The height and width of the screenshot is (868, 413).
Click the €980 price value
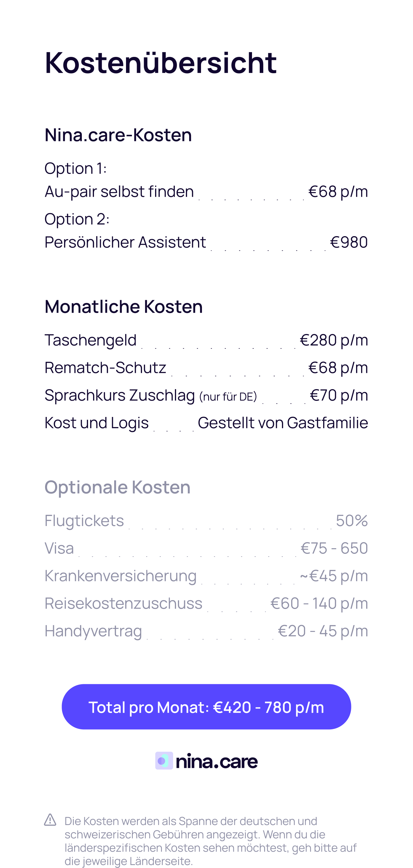(x=349, y=242)
